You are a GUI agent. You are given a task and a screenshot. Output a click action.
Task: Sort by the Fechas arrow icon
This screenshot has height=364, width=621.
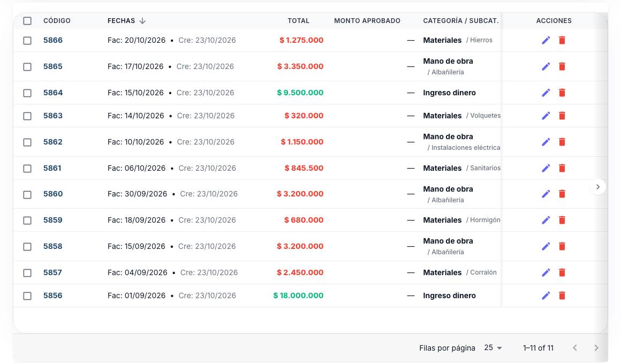coord(142,20)
